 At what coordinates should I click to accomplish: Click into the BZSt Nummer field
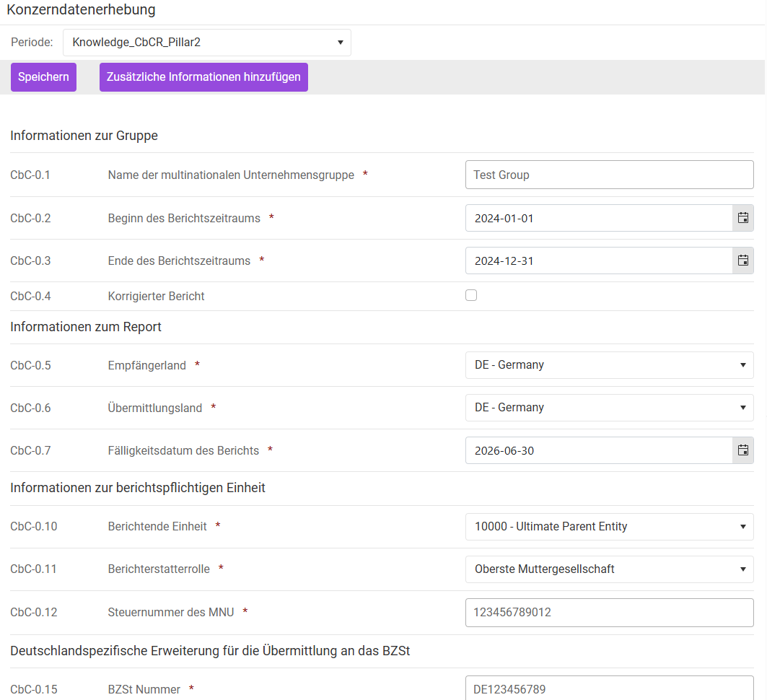tap(609, 689)
